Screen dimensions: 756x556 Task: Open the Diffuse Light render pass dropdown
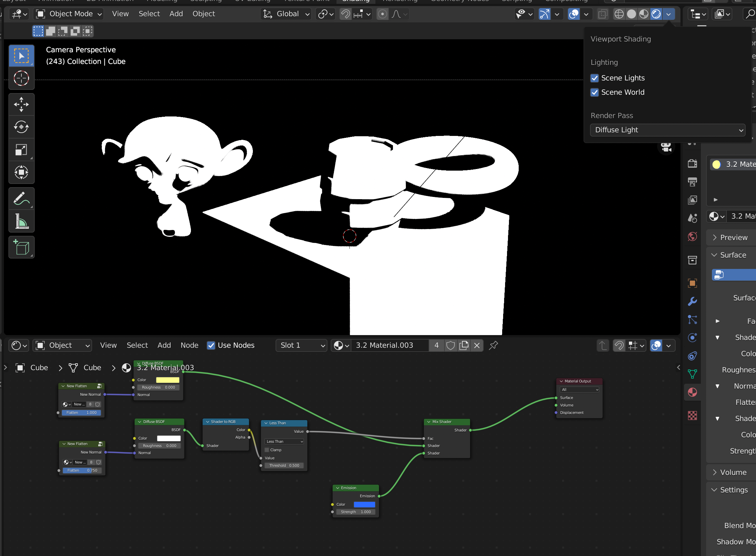[667, 130]
